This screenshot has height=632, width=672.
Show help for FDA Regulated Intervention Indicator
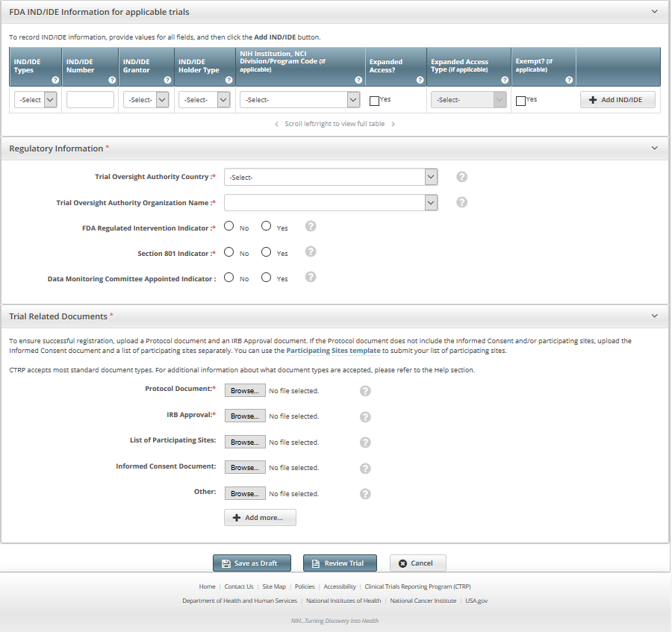click(311, 226)
